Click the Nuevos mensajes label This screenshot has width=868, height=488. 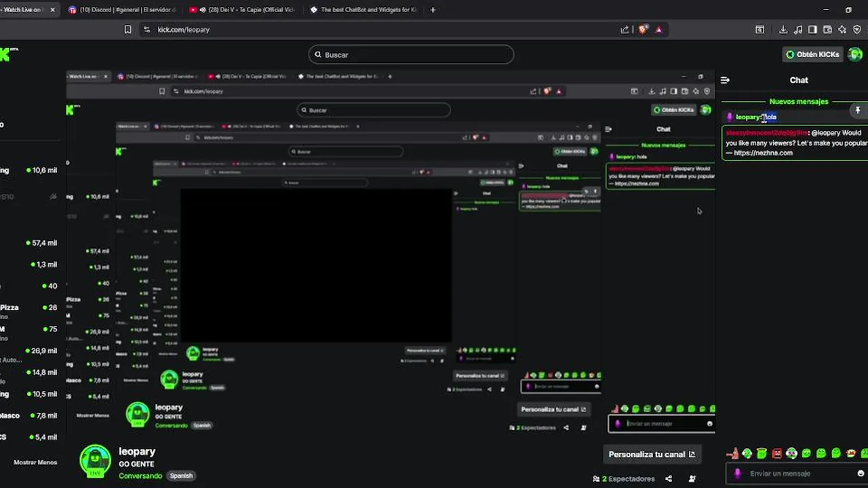coord(799,102)
